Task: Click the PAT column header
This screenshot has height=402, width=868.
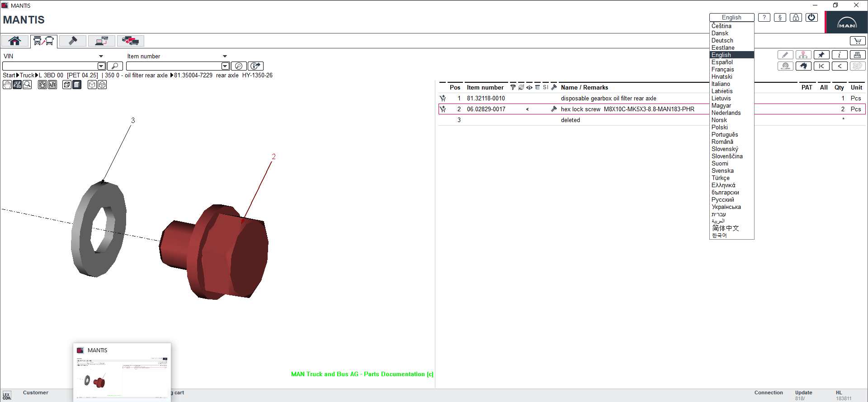Action: tap(807, 88)
